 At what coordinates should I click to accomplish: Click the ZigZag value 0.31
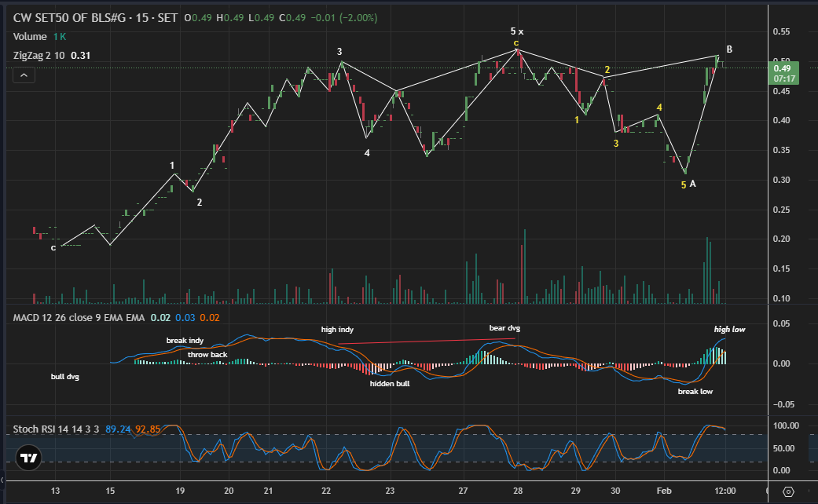click(80, 55)
